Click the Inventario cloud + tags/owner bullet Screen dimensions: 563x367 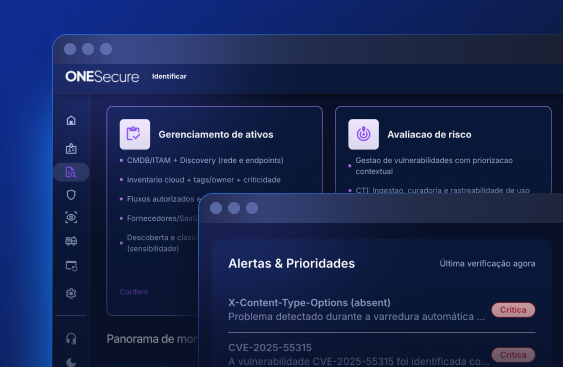click(204, 180)
